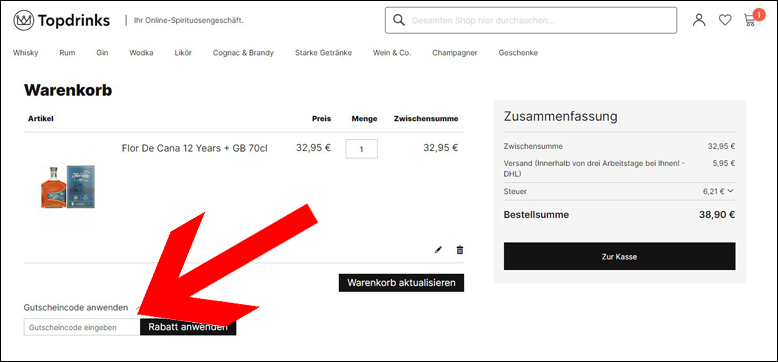This screenshot has width=778, height=362.
Task: Click the cart badge showing 1
Action: click(x=759, y=14)
